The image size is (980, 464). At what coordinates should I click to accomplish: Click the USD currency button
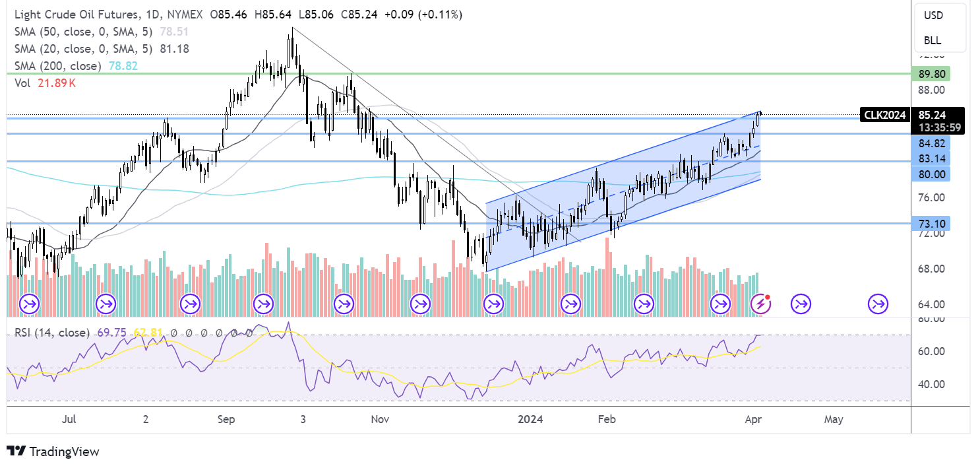tap(933, 15)
